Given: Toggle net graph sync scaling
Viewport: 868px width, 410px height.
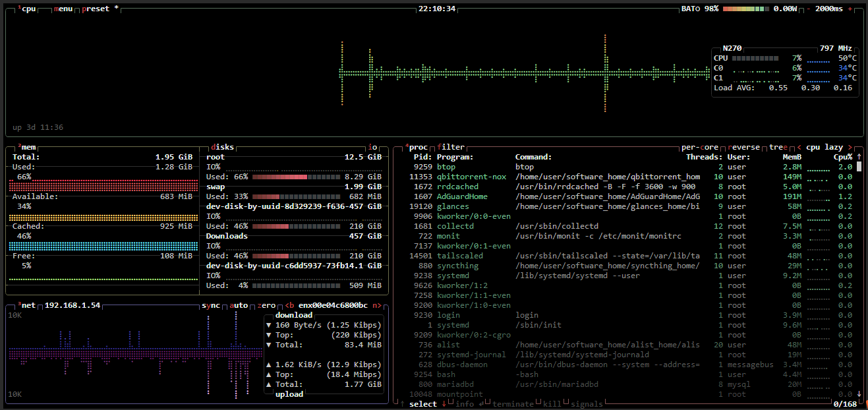Looking at the screenshot, I should [x=211, y=305].
